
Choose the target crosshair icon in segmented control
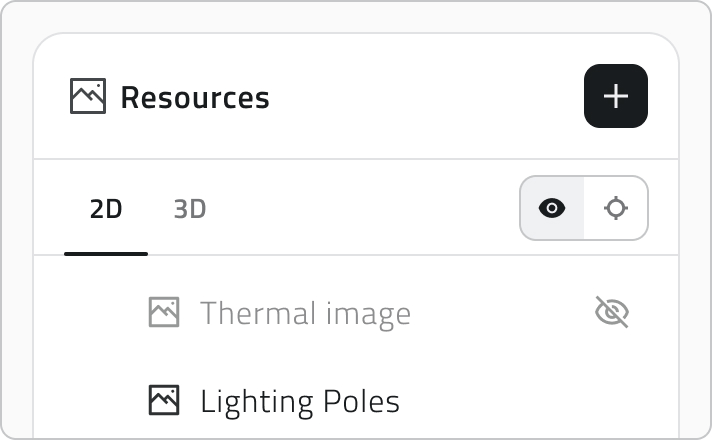pyautogui.click(x=616, y=208)
